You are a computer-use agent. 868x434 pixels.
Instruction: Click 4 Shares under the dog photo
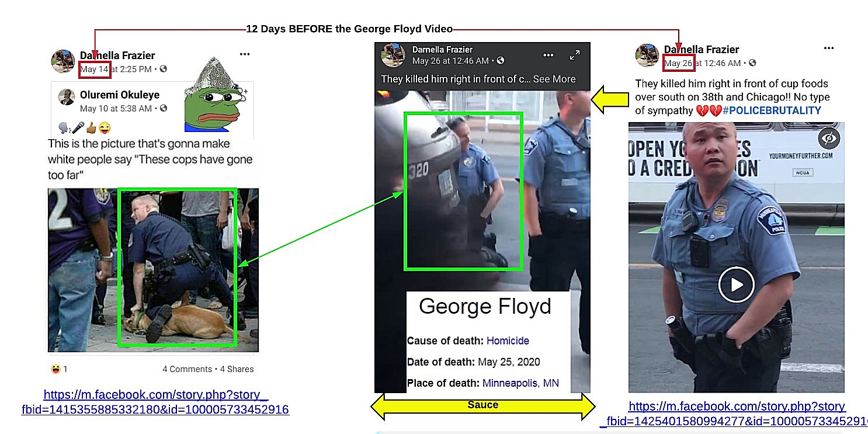(x=237, y=369)
